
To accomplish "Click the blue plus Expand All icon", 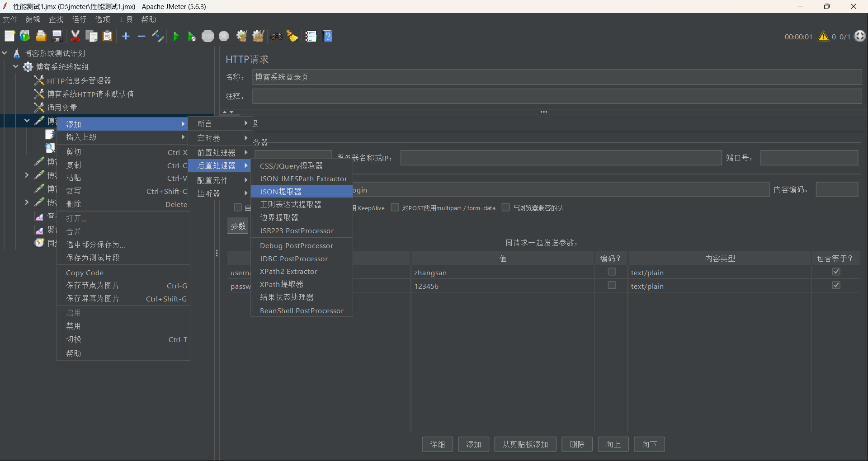I will point(126,36).
